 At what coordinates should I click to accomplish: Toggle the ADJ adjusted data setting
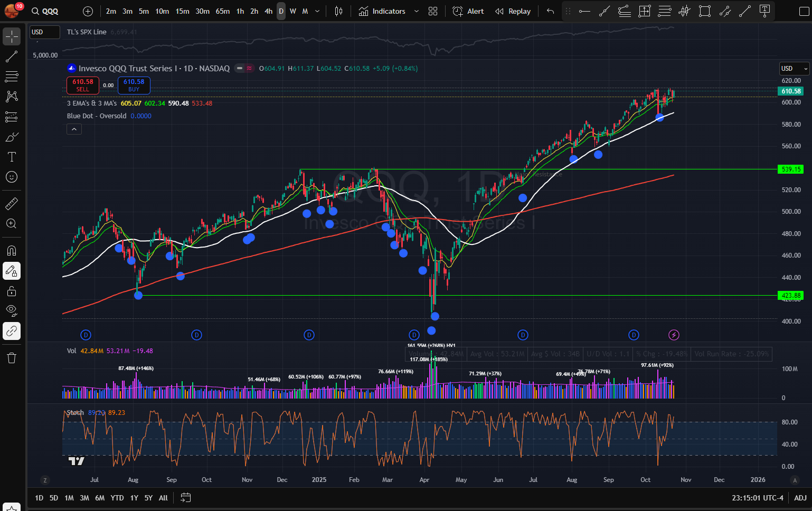coord(800,498)
